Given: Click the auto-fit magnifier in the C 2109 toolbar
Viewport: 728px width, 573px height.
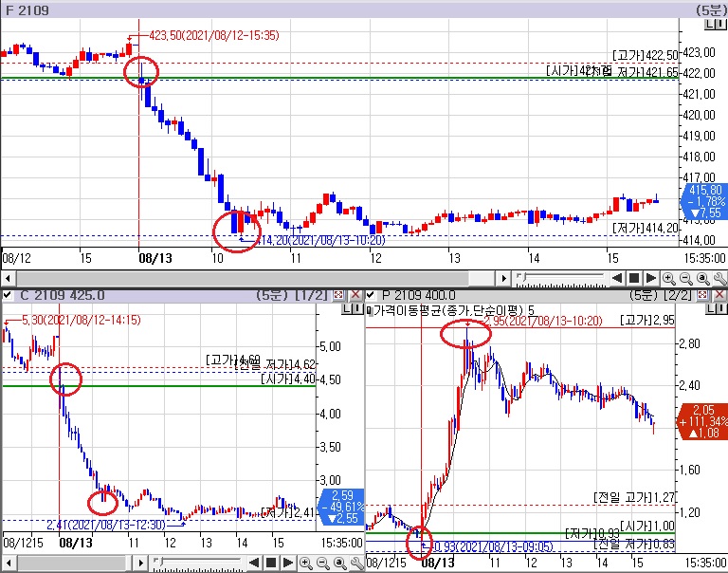Looking at the screenshot, I should (340, 564).
